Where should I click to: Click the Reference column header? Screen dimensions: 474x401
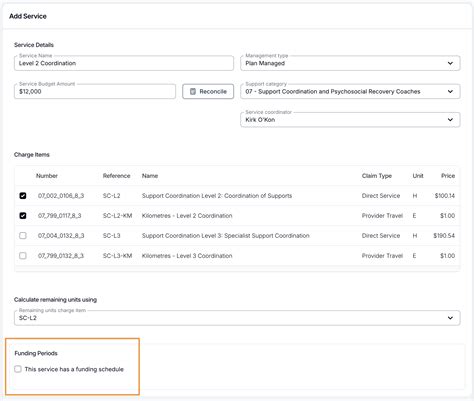116,176
